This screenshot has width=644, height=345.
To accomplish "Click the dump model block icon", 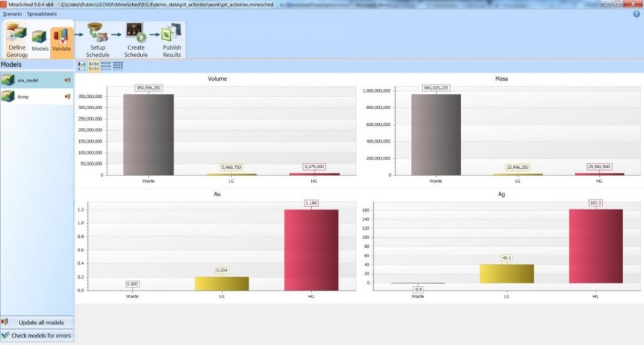I will [8, 96].
